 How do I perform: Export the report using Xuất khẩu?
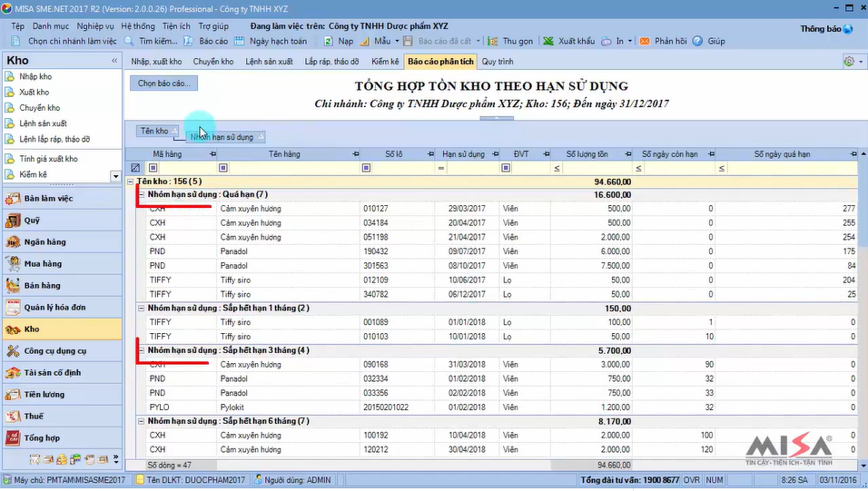click(568, 41)
